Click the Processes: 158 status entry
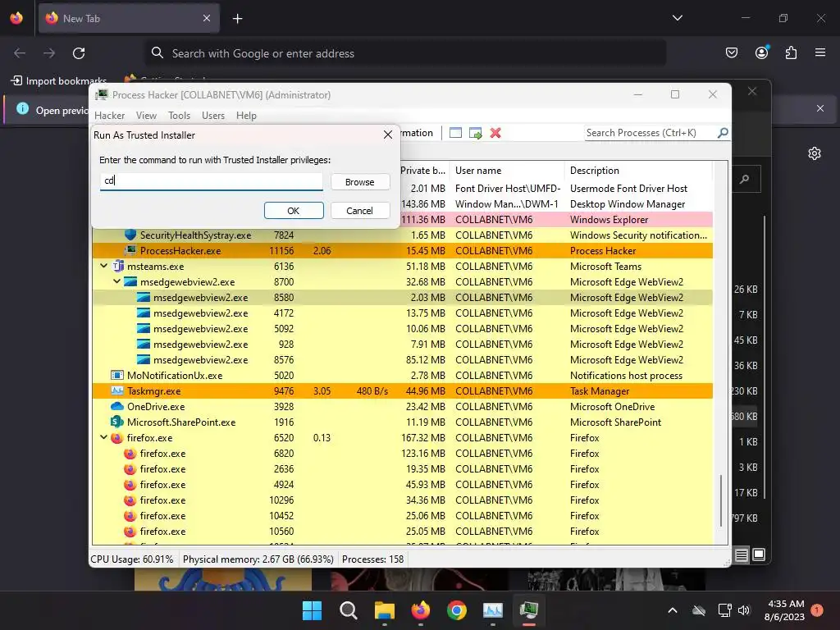Image resolution: width=840 pixels, height=630 pixels. [373, 559]
